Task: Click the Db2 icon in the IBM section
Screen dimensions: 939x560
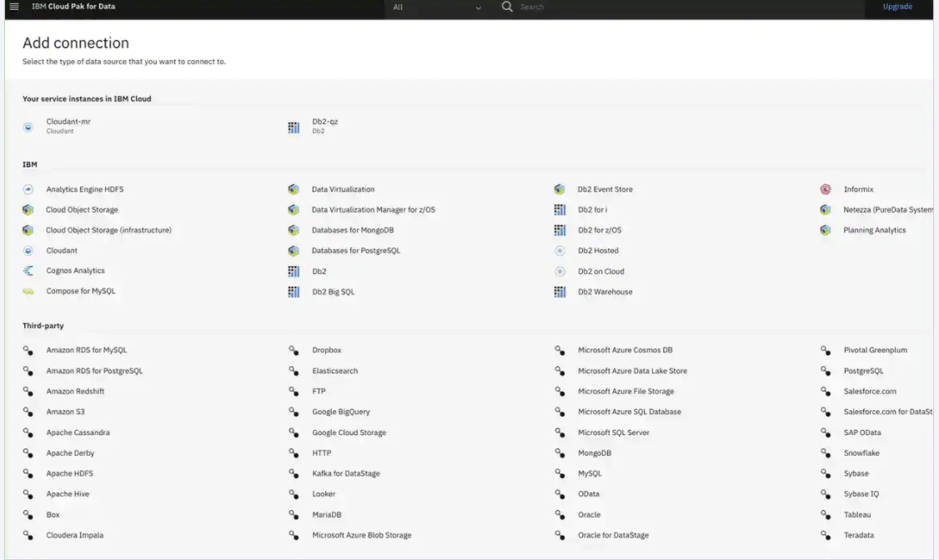Action: point(294,272)
